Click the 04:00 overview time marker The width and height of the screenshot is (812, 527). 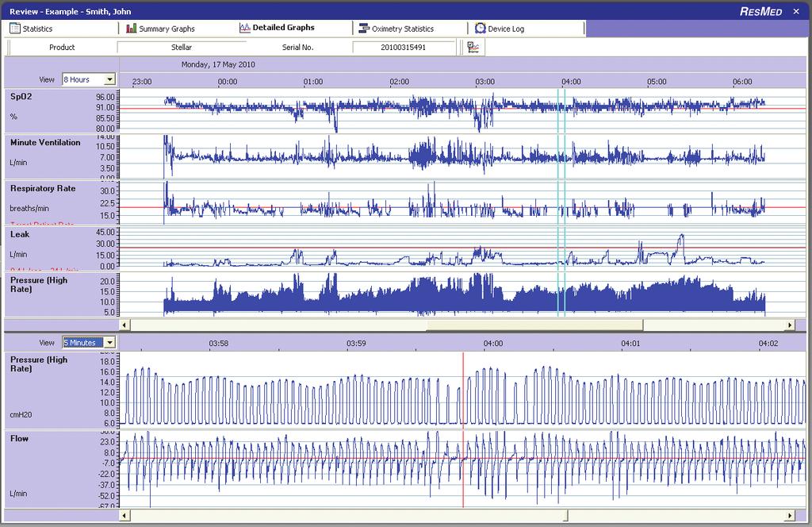click(571, 82)
